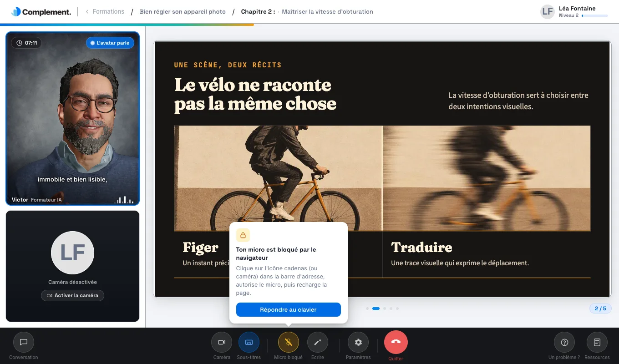
Task: Jump to the fourth slide dot
Action: tap(391, 308)
